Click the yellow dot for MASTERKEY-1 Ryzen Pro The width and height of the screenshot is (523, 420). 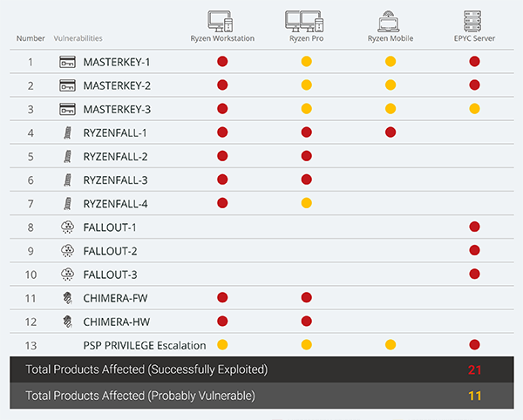coord(307,62)
